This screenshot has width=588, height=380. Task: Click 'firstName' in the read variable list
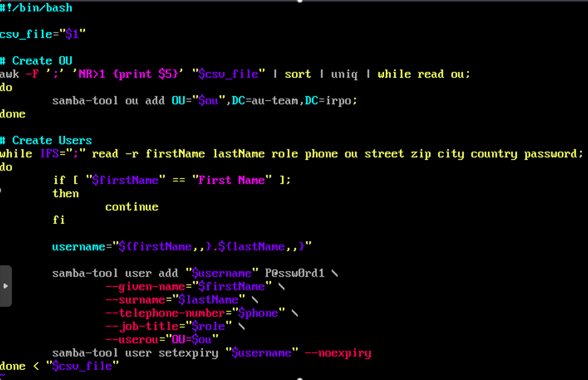175,153
